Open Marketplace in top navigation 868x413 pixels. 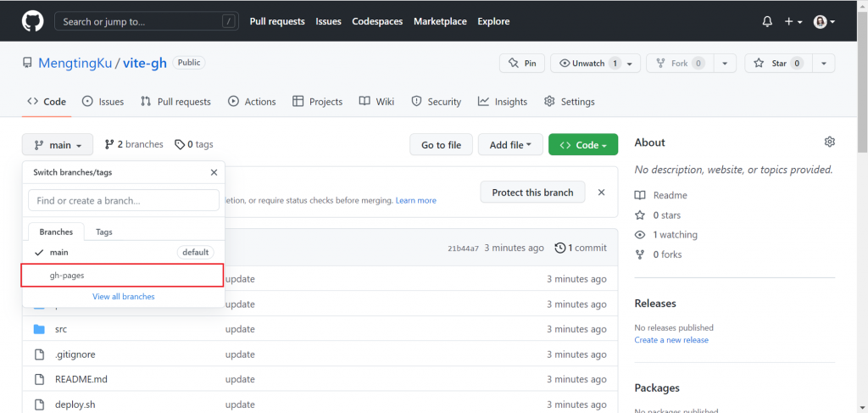[x=440, y=21]
